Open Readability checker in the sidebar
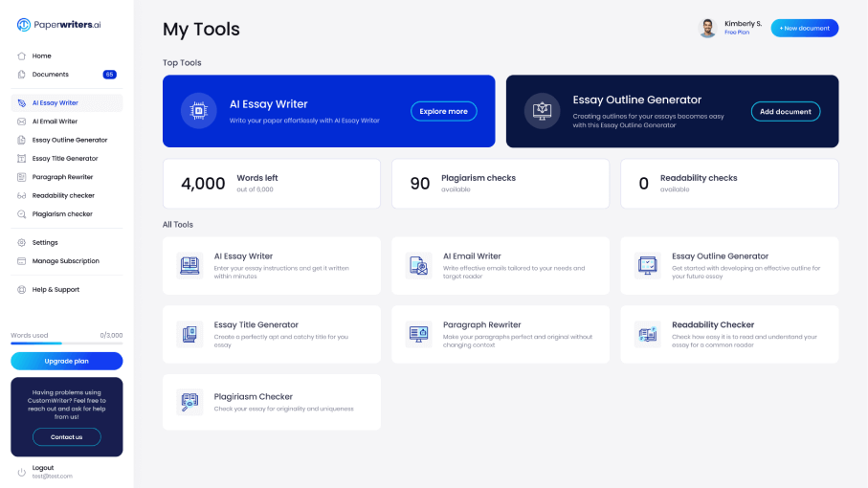The width and height of the screenshot is (868, 488). [66, 195]
